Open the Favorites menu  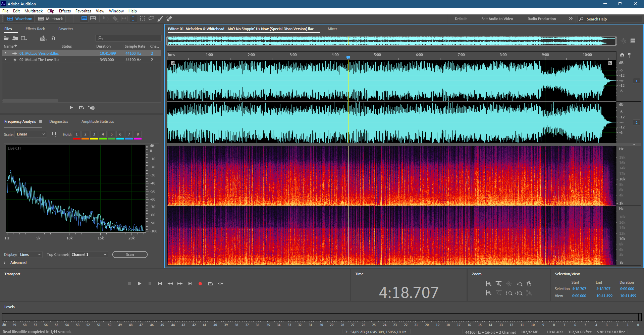83,11
